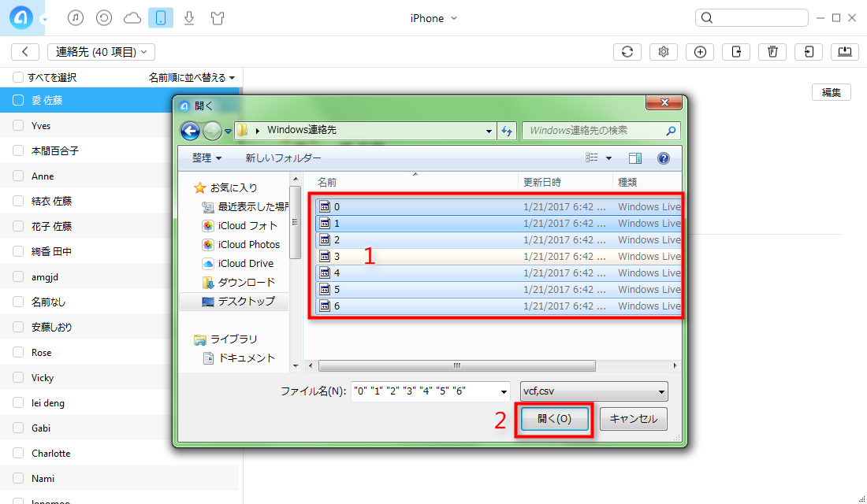Select file named 0 in list
The image size is (867, 504).
[497, 206]
